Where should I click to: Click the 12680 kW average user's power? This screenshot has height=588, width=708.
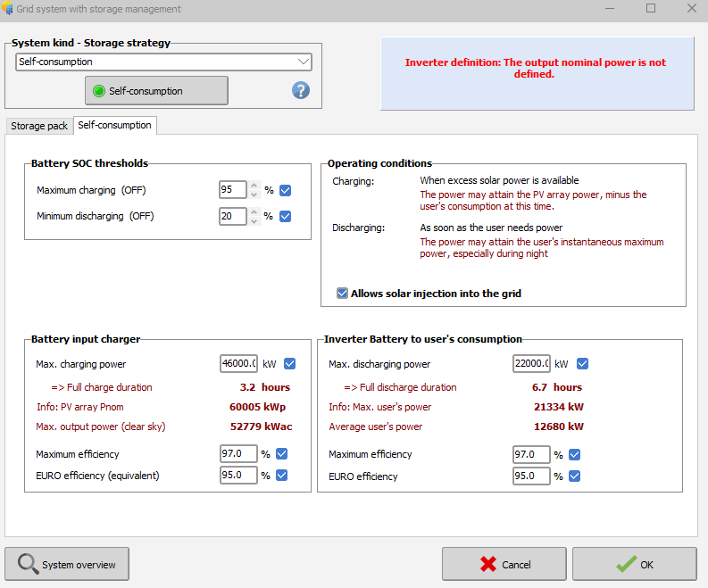point(559,427)
